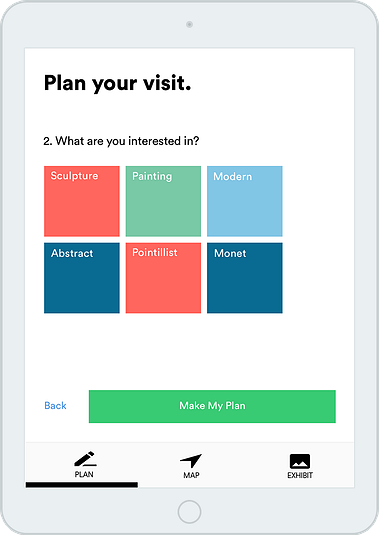Open the MAP tab label
Image resolution: width=379 pixels, height=535 pixels.
coord(191,475)
